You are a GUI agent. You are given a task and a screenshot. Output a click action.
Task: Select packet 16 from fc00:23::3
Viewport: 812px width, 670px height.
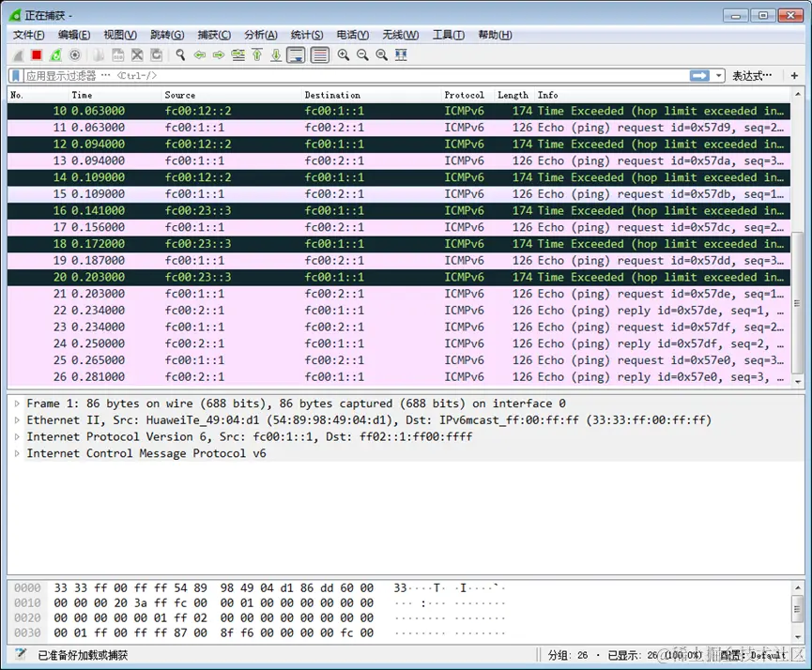[399, 211]
